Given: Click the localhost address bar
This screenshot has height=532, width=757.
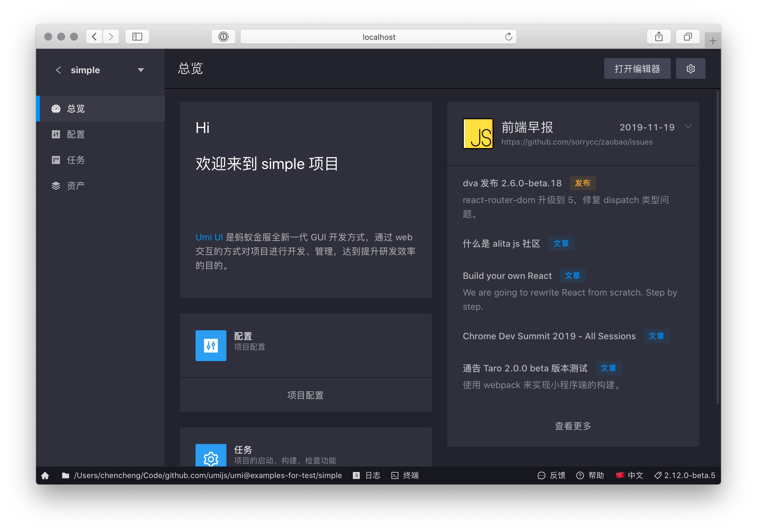Looking at the screenshot, I should [378, 37].
